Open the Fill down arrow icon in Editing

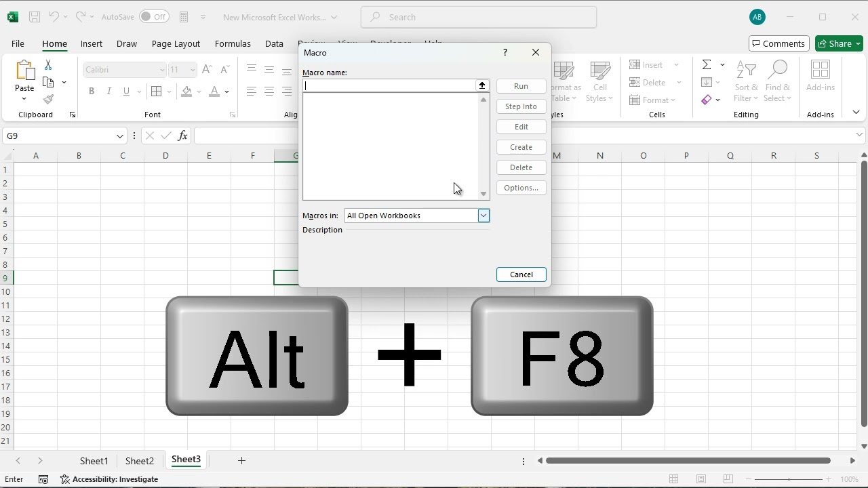click(x=707, y=82)
